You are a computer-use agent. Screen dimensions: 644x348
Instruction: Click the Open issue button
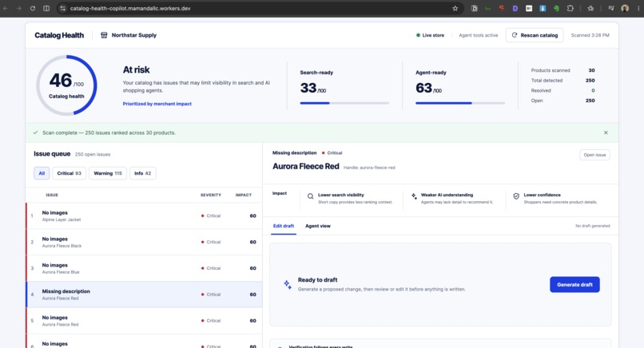(594, 155)
